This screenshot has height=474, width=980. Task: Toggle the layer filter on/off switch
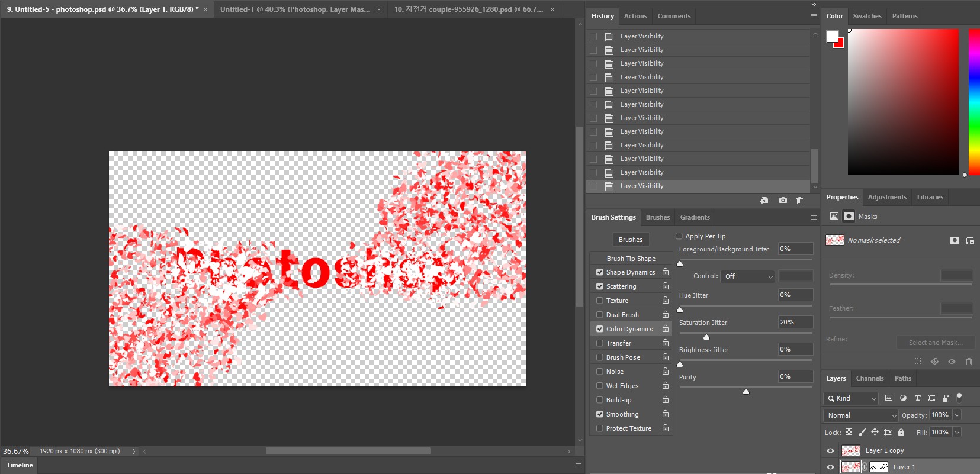coord(959,398)
